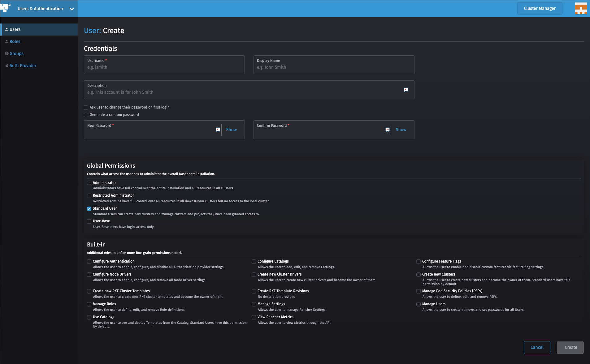This screenshot has height=364, width=590.
Task: Click the password manager icon in New Password field
Action: click(x=218, y=130)
